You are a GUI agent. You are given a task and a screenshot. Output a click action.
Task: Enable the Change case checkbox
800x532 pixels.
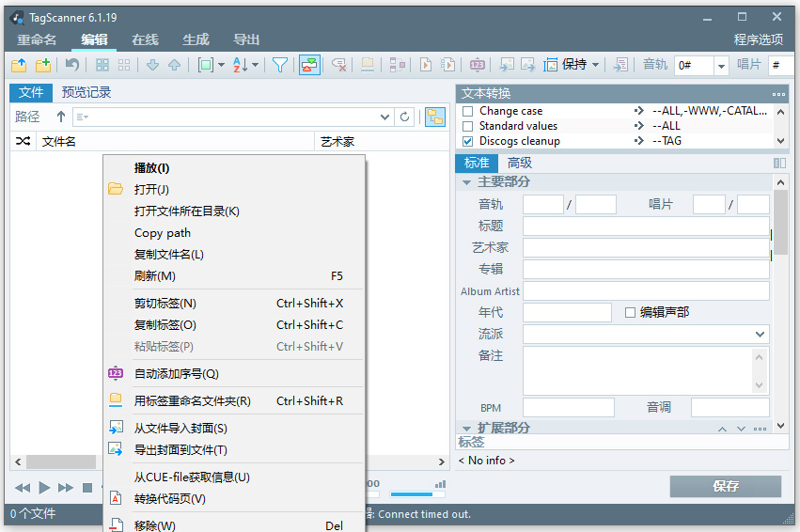[x=467, y=111]
